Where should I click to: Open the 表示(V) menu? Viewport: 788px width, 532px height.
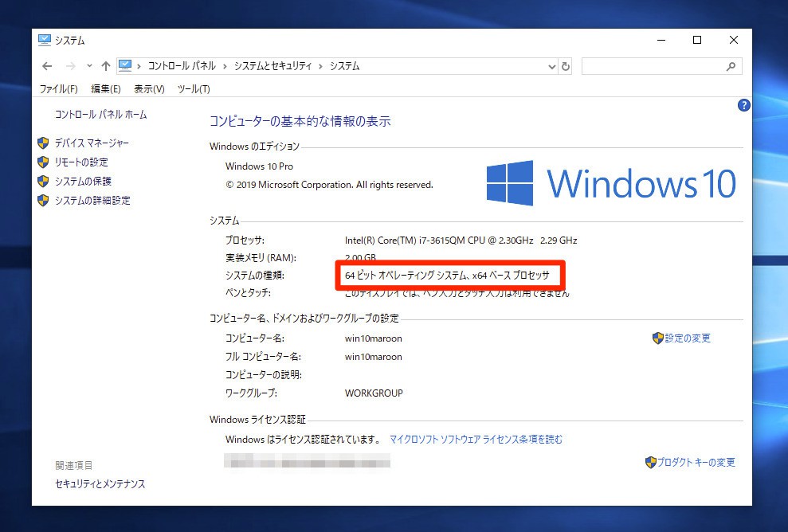[x=149, y=89]
